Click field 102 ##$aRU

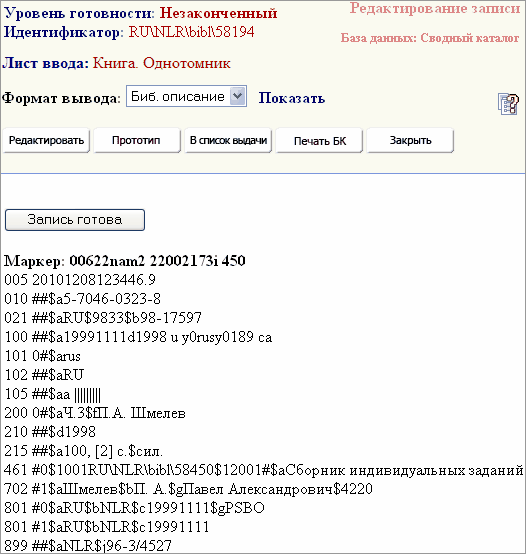click(44, 375)
